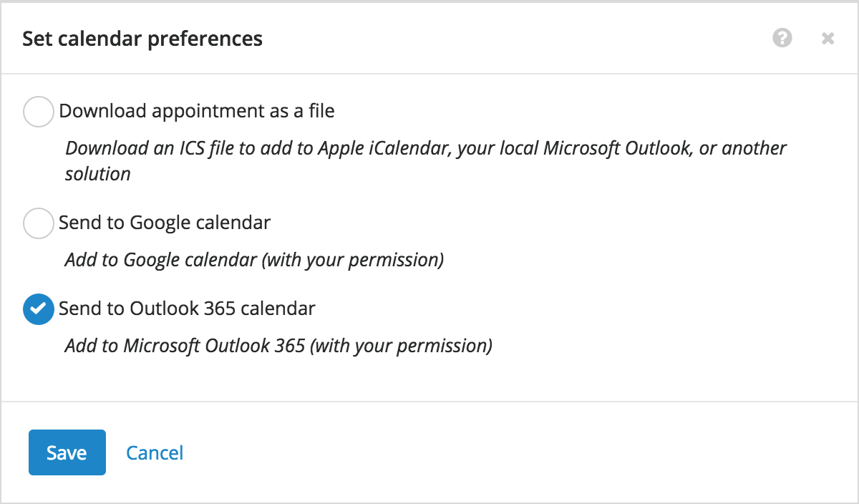Click '(with your permission)' under Outlook 365 option
The height and width of the screenshot is (504, 859).
[402, 345]
